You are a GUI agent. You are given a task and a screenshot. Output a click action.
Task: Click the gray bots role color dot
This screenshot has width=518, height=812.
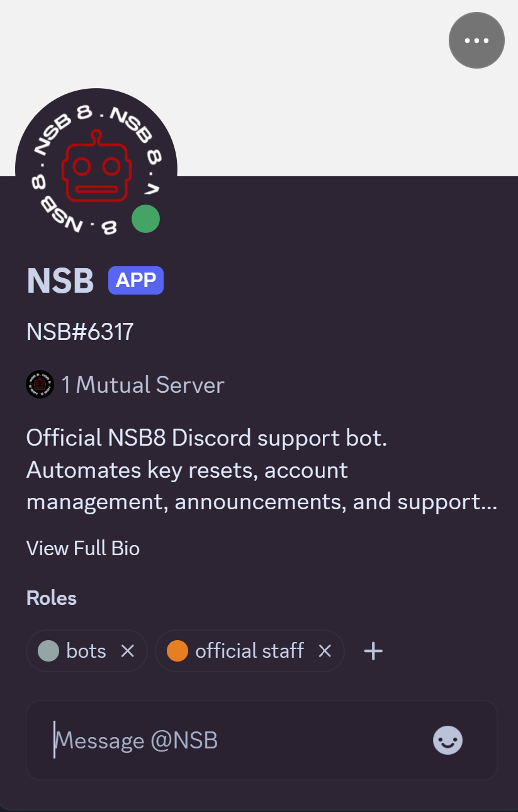coord(48,651)
